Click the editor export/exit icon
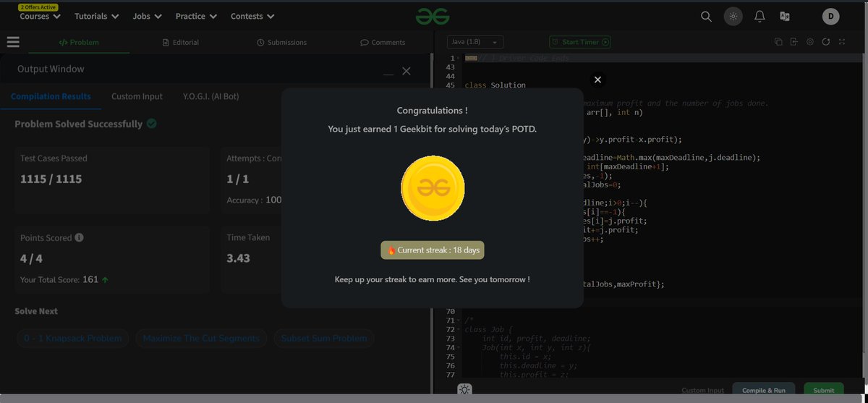868x403 pixels. (x=794, y=42)
